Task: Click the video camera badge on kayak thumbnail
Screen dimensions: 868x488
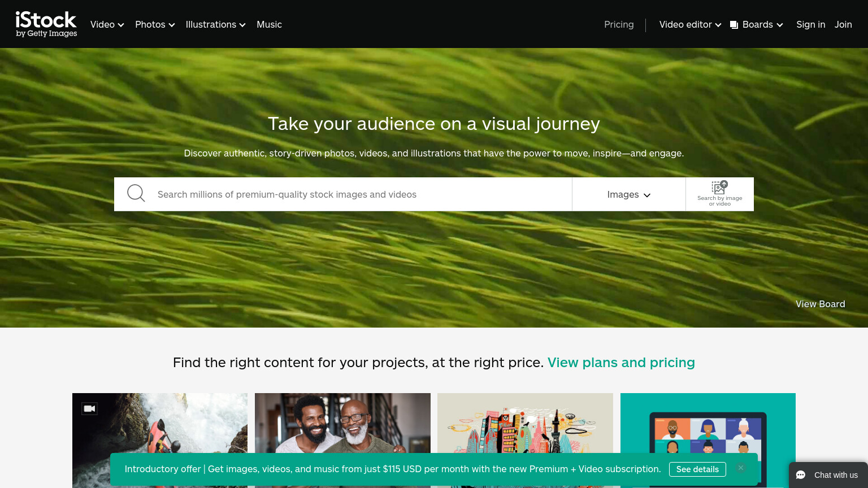Action: pyautogui.click(x=89, y=408)
